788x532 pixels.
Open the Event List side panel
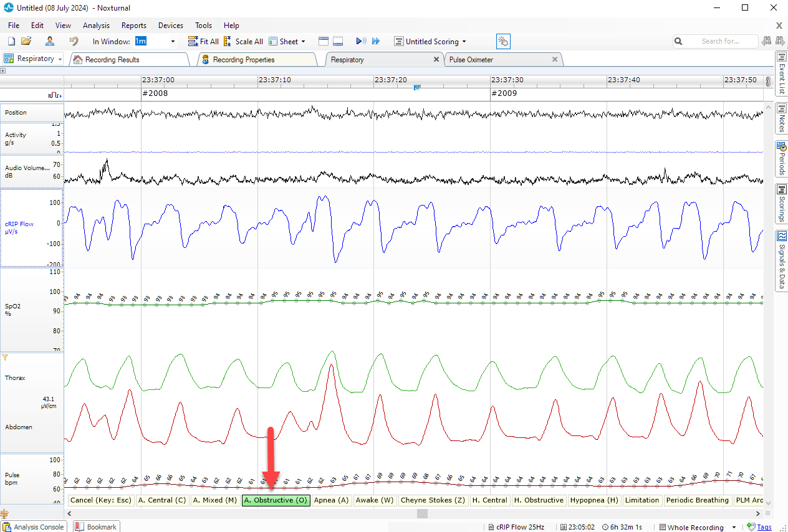(781, 73)
